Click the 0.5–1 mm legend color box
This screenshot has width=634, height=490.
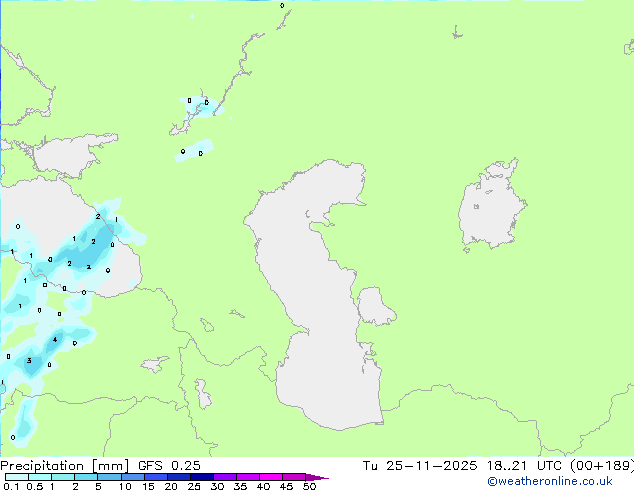pos(40,477)
